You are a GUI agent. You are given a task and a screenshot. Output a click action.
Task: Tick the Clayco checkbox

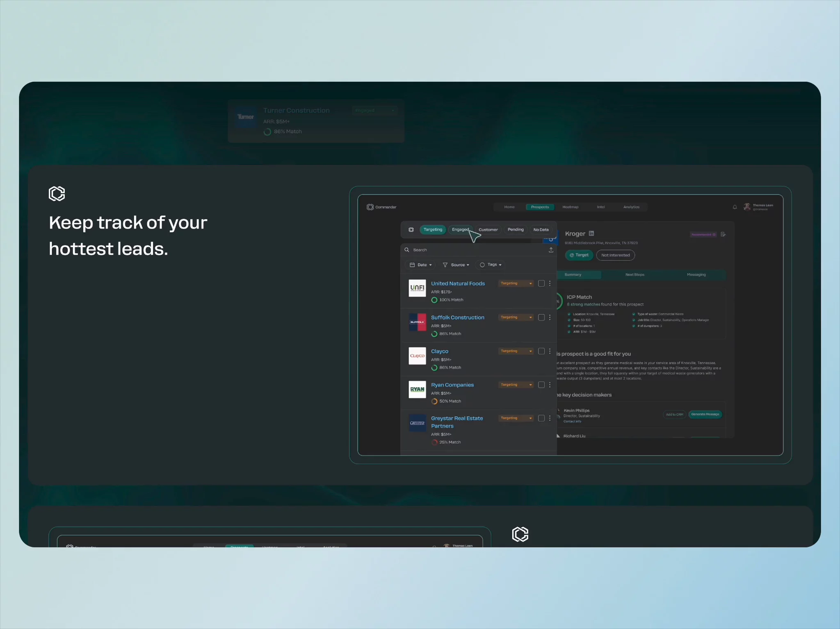tap(541, 351)
